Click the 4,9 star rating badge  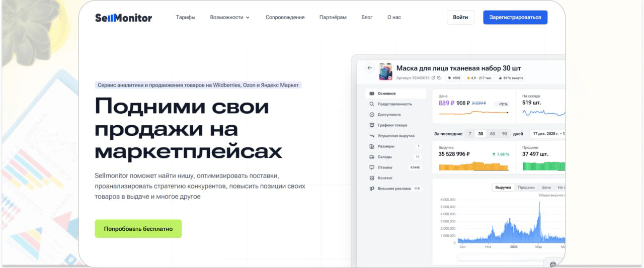(x=479, y=78)
